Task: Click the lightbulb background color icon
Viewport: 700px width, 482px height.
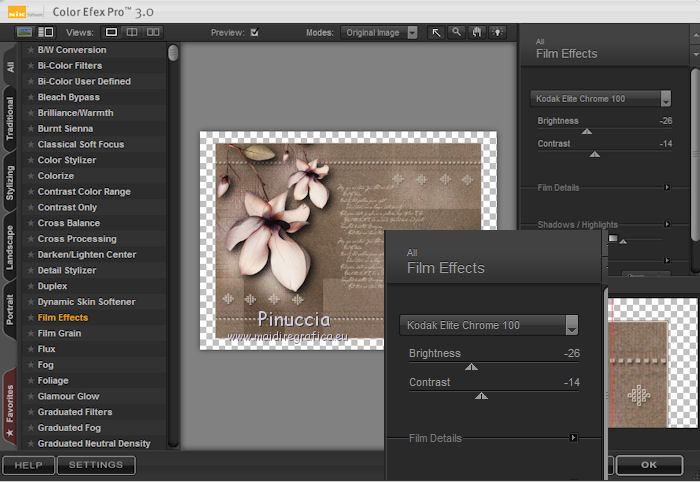Action: click(496, 32)
